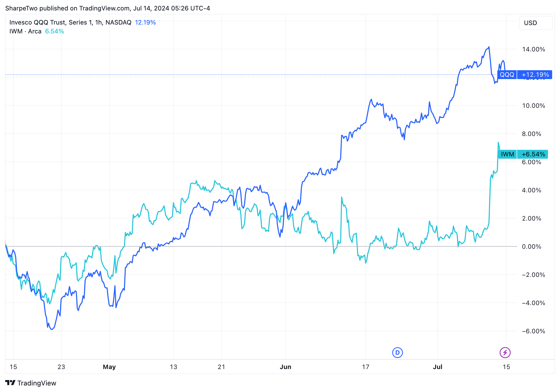Click the blue dividend 'D' marker
The width and height of the screenshot is (560, 392).
point(397,353)
